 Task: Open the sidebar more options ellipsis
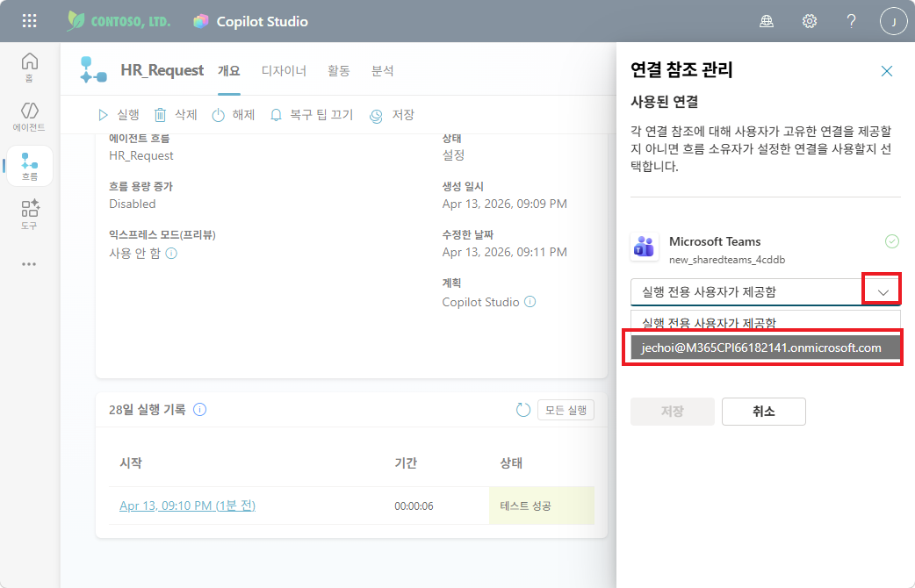pyautogui.click(x=29, y=264)
